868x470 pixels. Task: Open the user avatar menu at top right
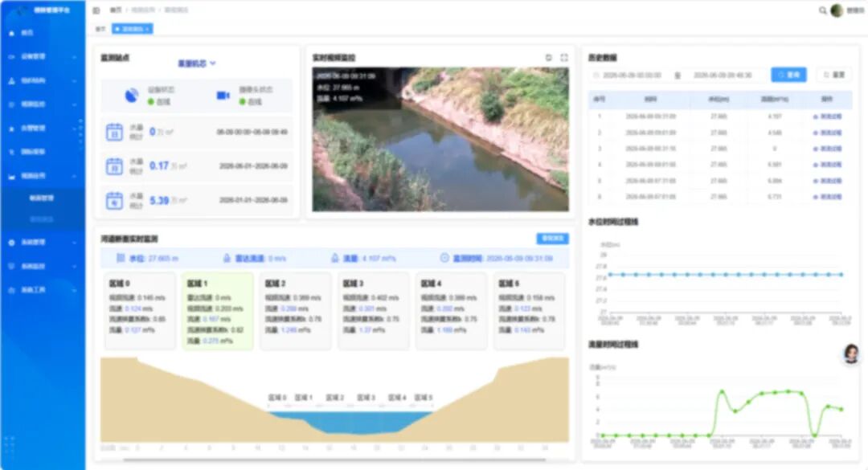pyautogui.click(x=837, y=10)
